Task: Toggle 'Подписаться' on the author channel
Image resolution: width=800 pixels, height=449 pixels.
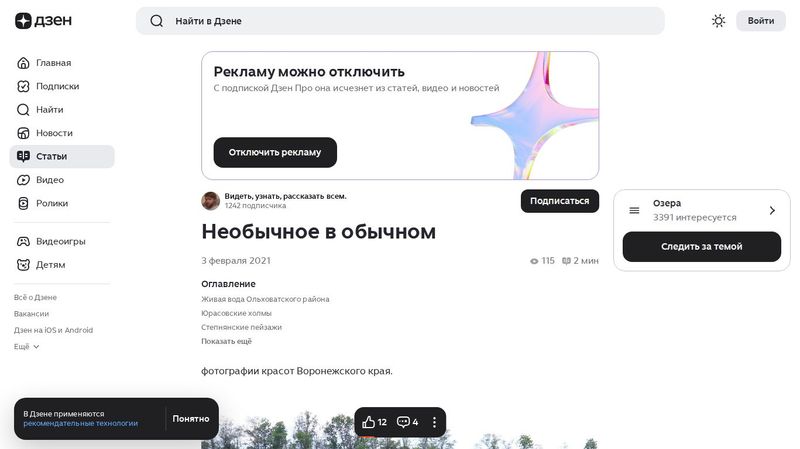Action: (x=559, y=201)
